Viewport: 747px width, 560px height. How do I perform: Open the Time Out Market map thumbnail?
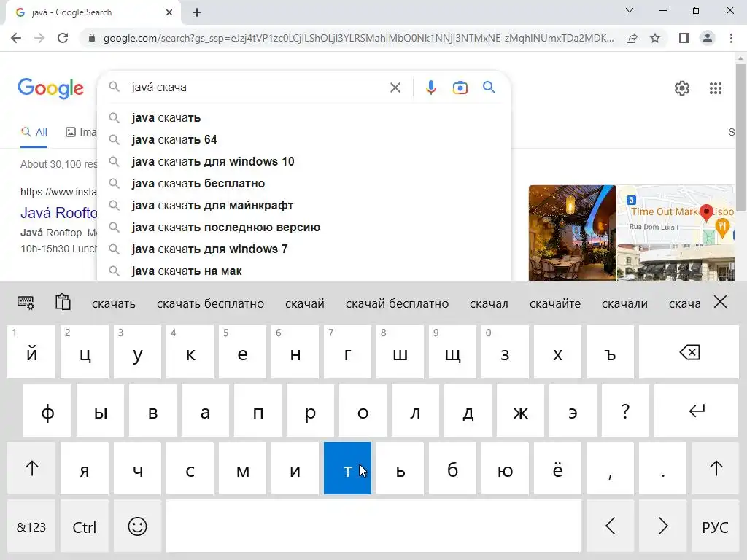(x=676, y=215)
